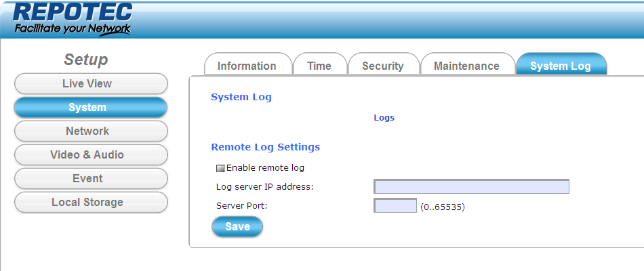Open the Video & Audio section
Screen dimensions: 644x271
(x=90, y=155)
